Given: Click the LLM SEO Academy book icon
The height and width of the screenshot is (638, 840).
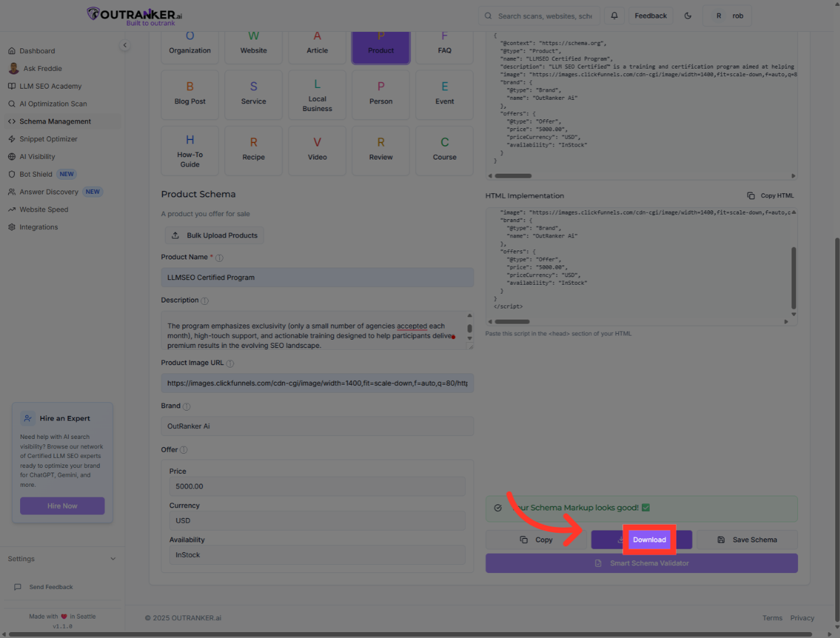Looking at the screenshot, I should pyautogui.click(x=12, y=86).
